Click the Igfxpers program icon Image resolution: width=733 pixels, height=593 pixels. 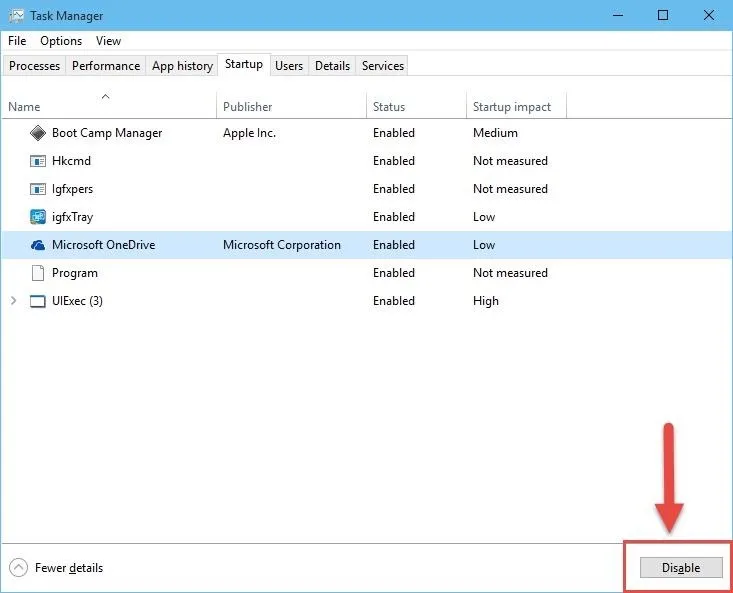pyautogui.click(x=38, y=189)
